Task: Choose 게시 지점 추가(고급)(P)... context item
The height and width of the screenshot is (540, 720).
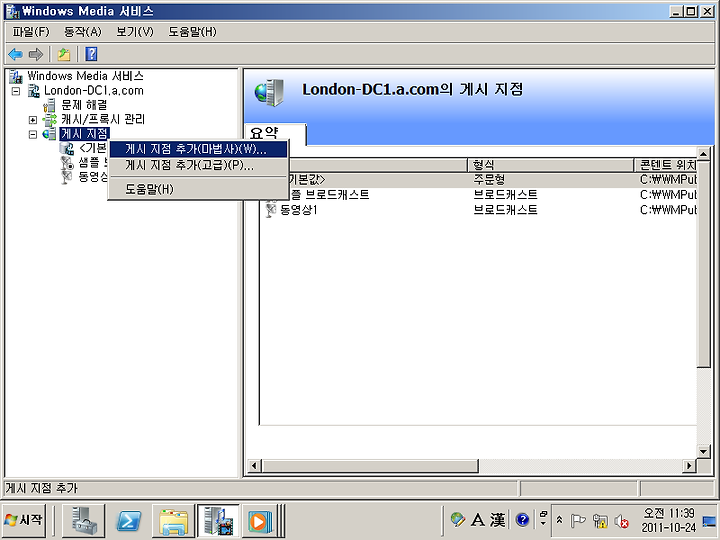Action: (198, 165)
